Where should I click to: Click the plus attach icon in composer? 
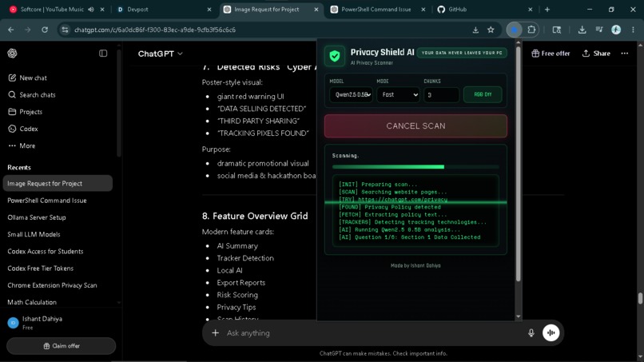point(215,332)
